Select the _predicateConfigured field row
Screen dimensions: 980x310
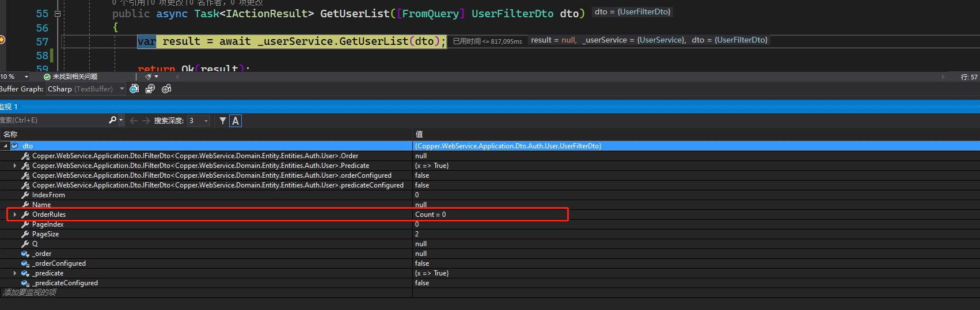490,283
